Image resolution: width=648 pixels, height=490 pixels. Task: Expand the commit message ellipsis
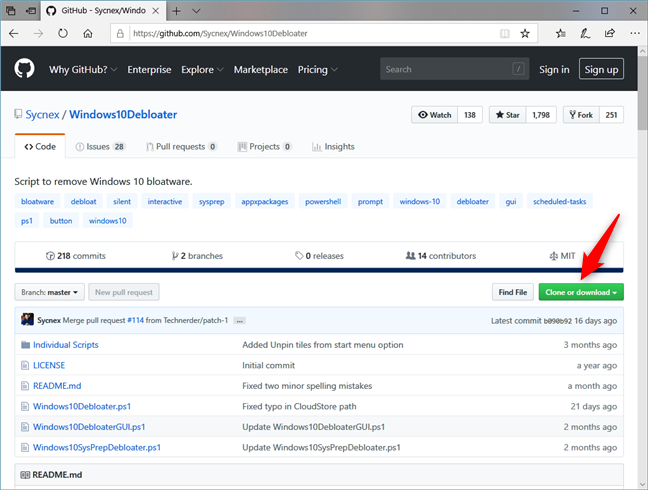pyautogui.click(x=239, y=321)
